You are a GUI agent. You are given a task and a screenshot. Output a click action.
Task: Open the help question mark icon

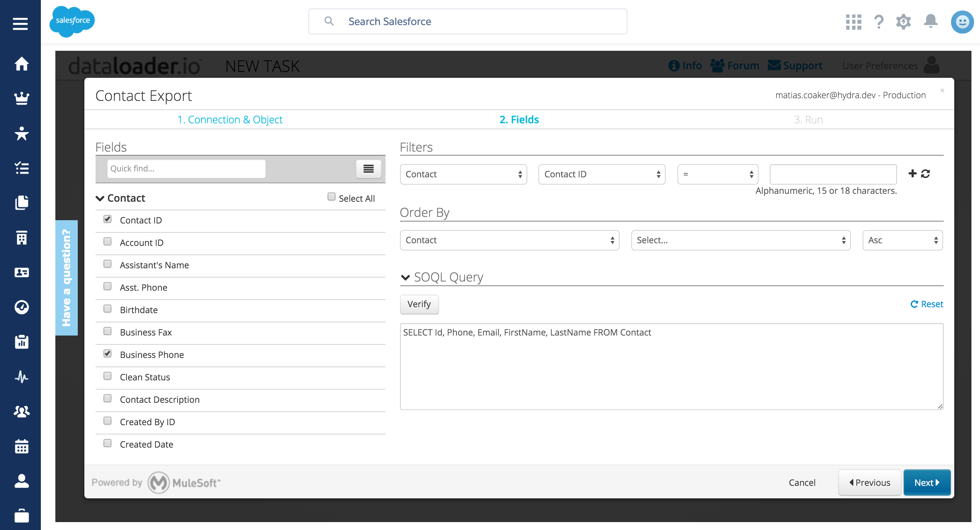point(879,22)
